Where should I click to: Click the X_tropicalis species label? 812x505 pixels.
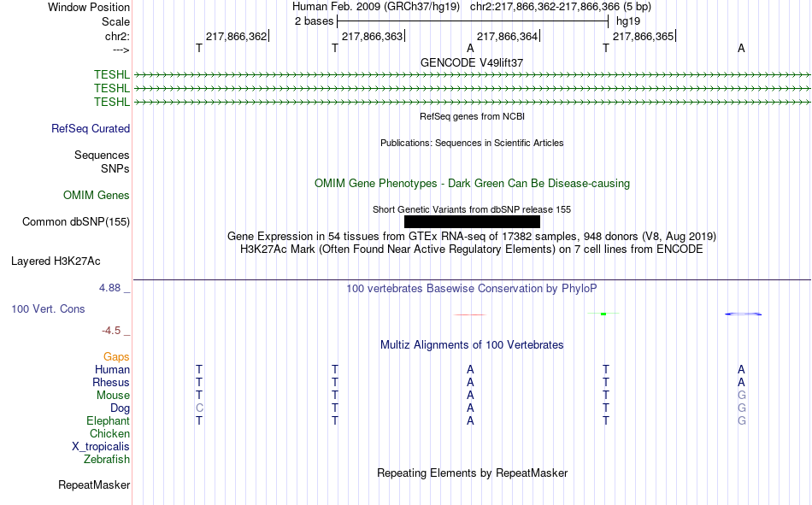[101, 447]
